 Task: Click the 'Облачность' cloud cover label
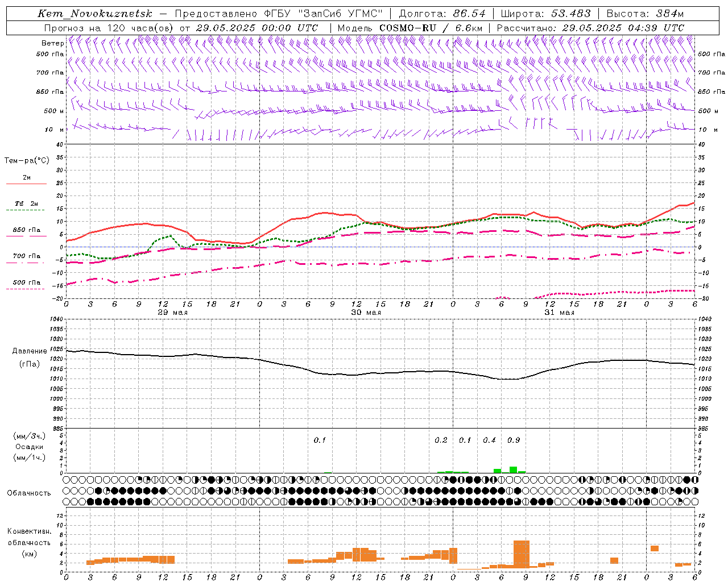pos(29,493)
